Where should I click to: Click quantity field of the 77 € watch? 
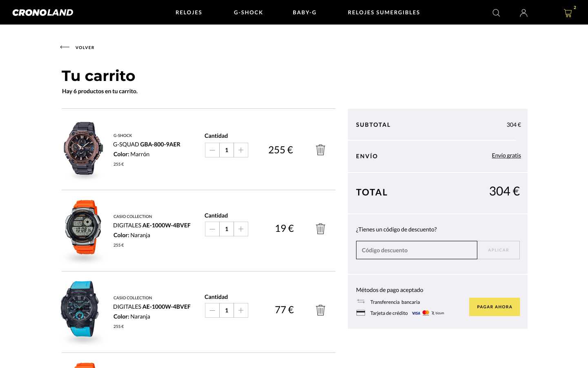coord(227,310)
